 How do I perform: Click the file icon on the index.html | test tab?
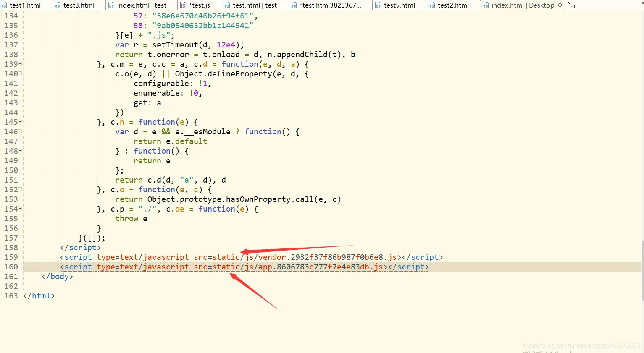pos(111,5)
